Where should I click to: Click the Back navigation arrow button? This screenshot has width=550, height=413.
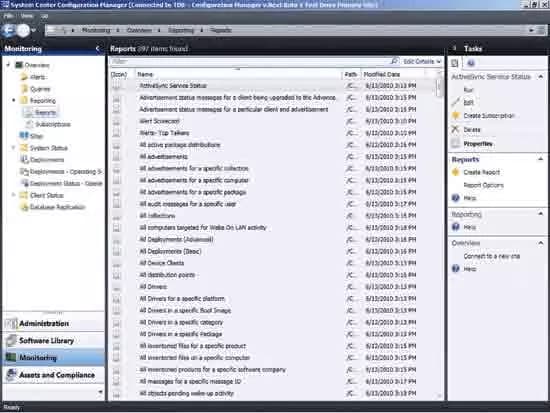[8, 31]
